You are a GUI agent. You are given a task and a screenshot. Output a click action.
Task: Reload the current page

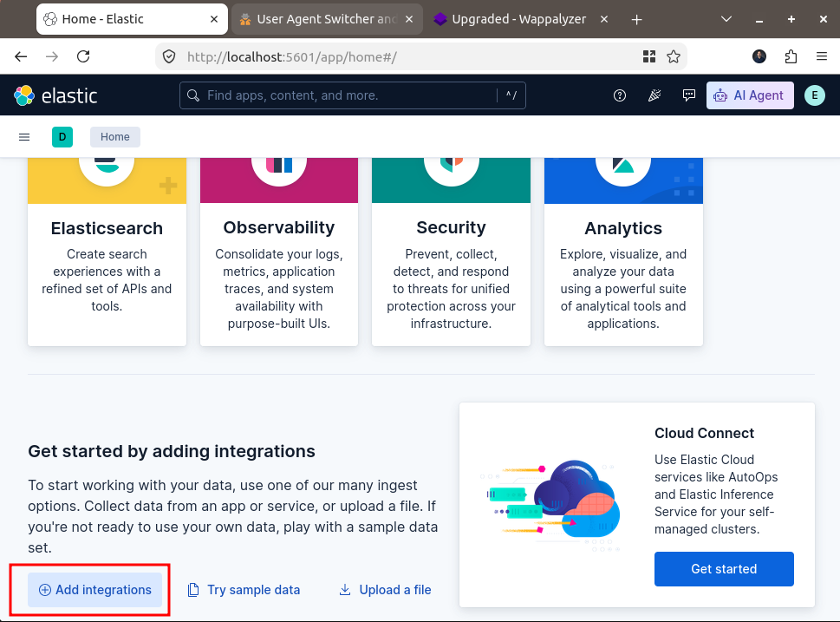coord(83,56)
